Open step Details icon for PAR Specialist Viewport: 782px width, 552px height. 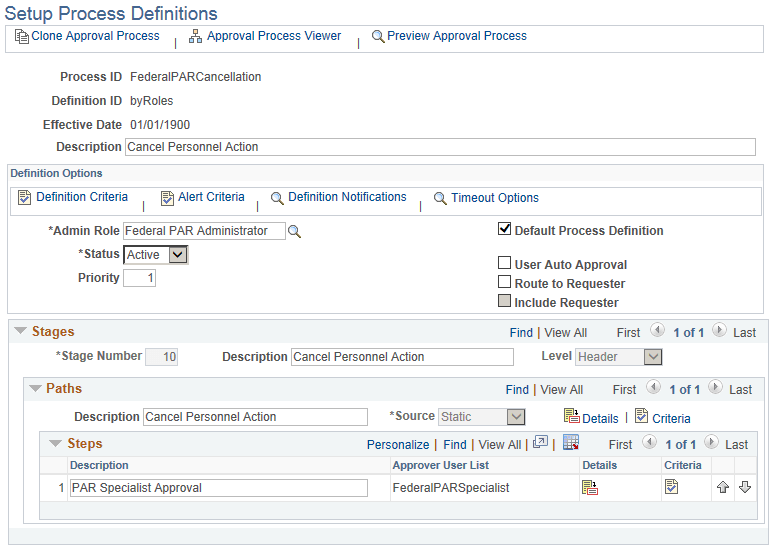[590, 488]
